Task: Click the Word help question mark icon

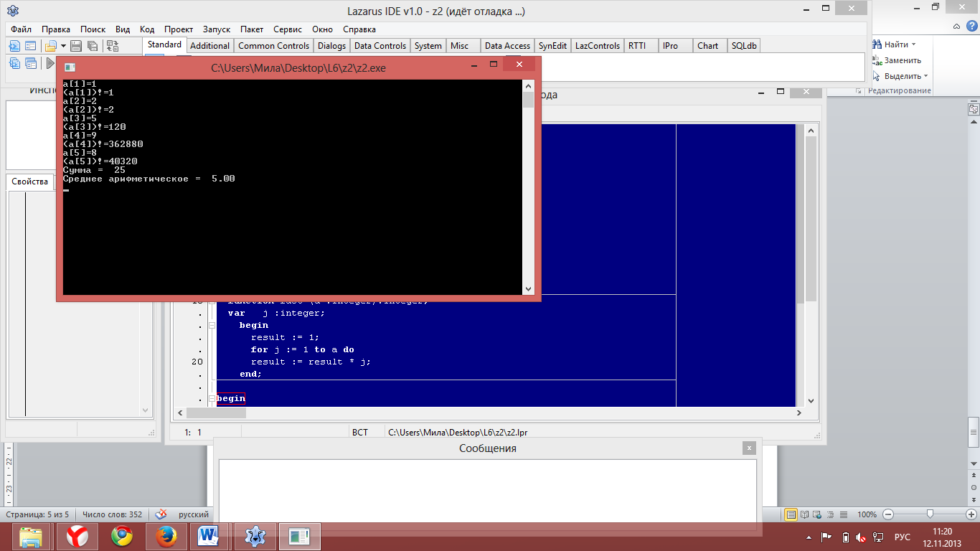Action: [971, 25]
